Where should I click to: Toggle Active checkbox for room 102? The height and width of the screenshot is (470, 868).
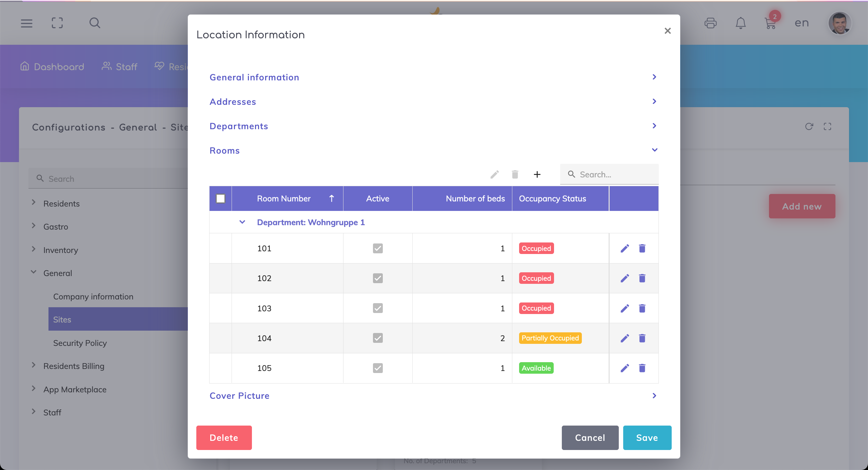[x=378, y=278]
